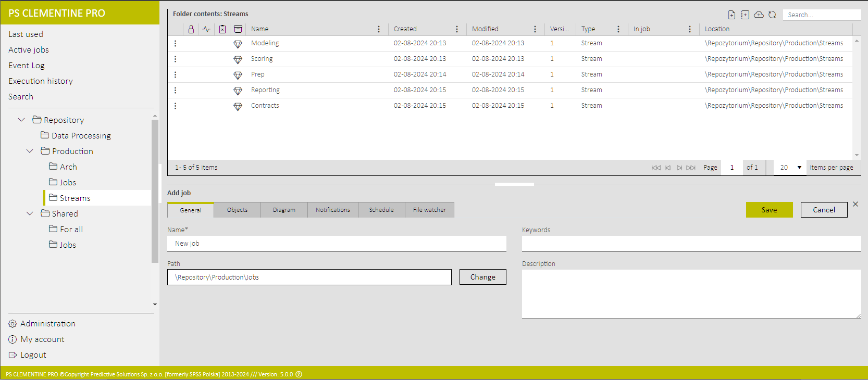This screenshot has height=380, width=868.
Task: Click the help icon in footer
Action: [299, 374]
